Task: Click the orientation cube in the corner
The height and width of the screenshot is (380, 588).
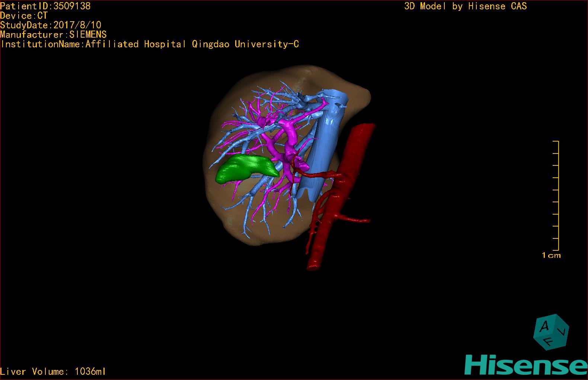Action: click(551, 332)
